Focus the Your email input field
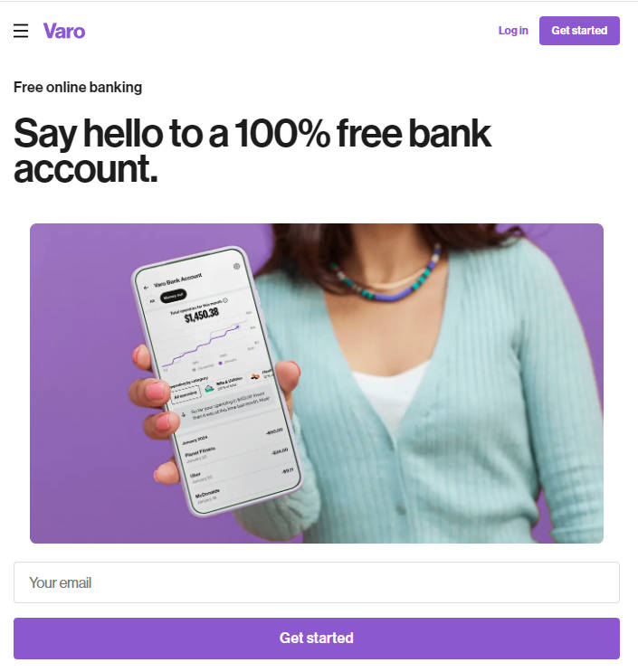The width and height of the screenshot is (638, 672). (317, 582)
